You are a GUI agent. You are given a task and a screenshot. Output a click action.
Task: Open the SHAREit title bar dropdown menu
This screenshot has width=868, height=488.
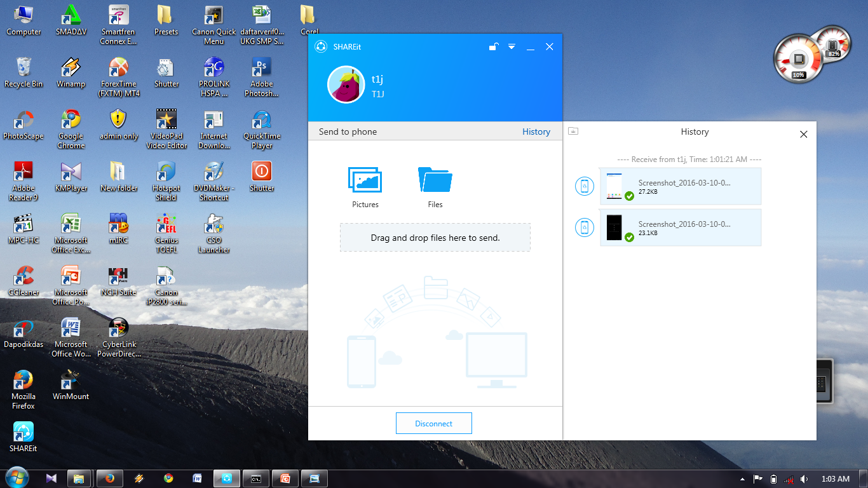[x=512, y=46]
